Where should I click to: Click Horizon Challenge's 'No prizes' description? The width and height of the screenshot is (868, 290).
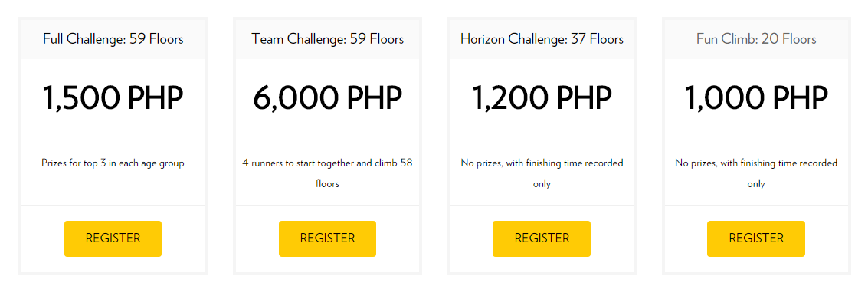tap(542, 173)
